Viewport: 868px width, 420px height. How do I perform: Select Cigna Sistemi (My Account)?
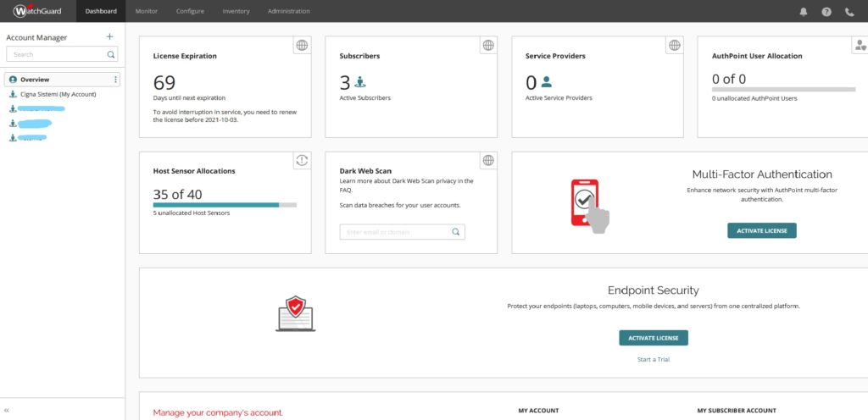[58, 95]
